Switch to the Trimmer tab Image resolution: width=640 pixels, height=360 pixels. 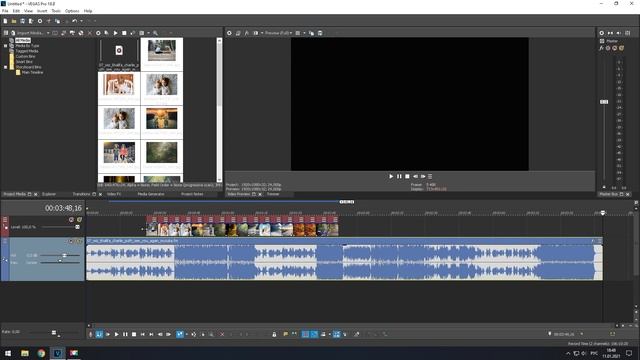273,194
